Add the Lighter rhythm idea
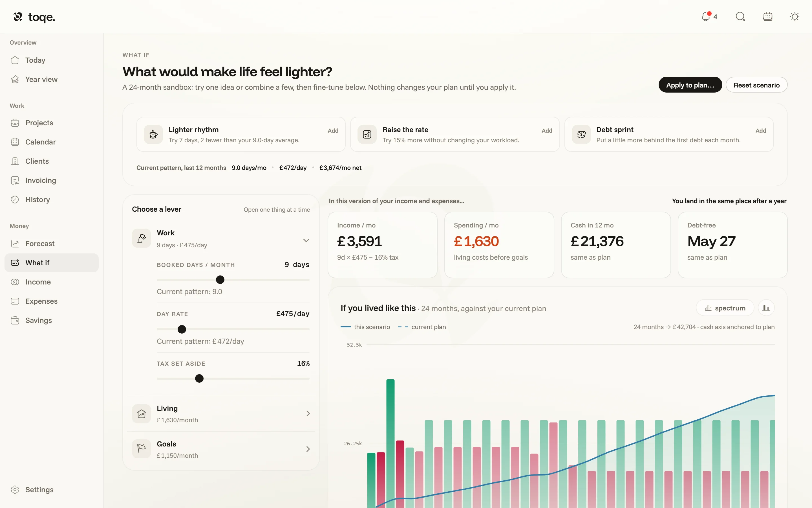The width and height of the screenshot is (812, 508). (333, 131)
